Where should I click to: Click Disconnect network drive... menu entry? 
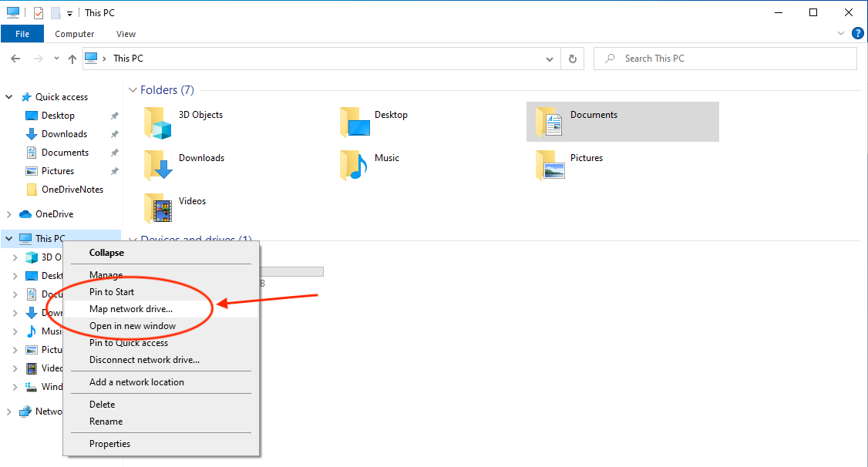click(x=144, y=360)
